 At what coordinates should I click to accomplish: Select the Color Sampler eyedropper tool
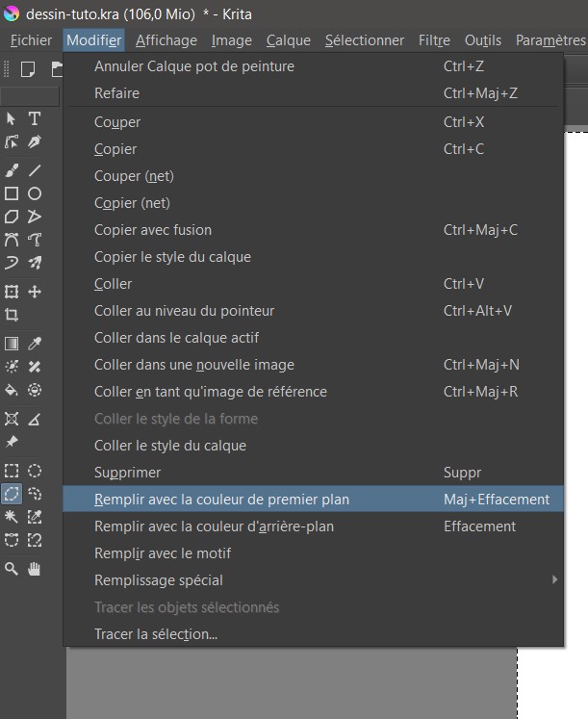35,344
